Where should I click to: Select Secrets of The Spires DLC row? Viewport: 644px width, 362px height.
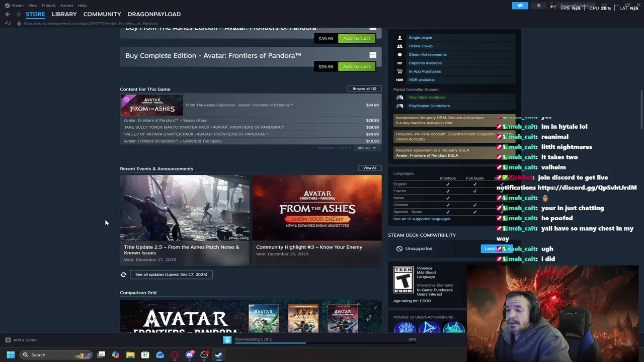click(x=251, y=141)
